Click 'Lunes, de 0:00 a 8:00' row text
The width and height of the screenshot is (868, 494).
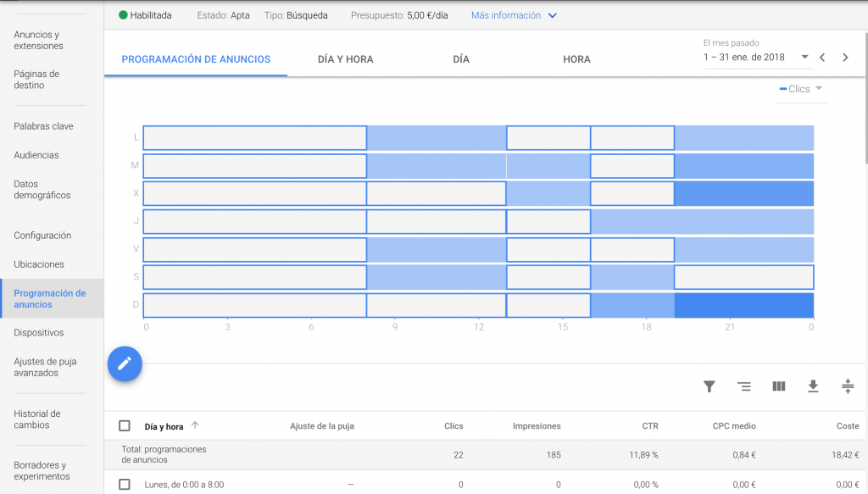pos(184,485)
